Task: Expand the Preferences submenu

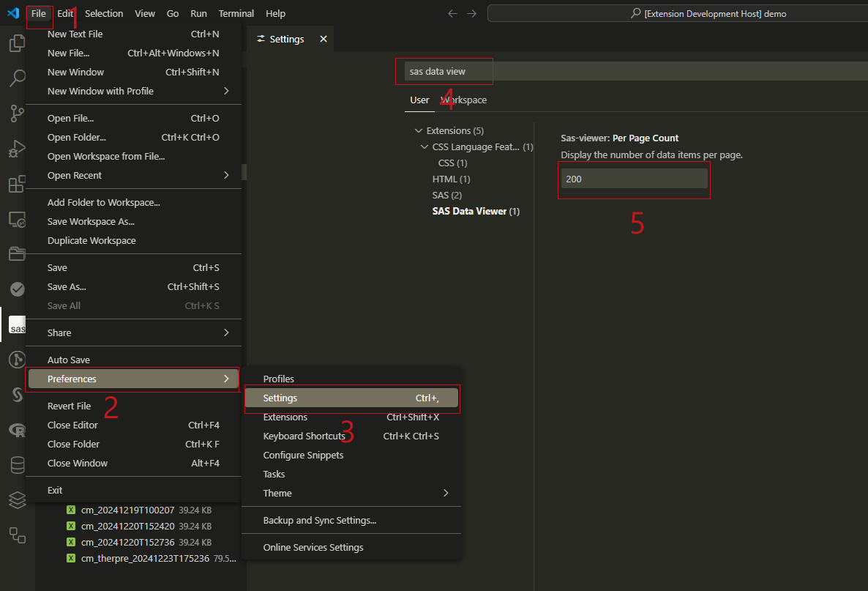Action: (133, 379)
